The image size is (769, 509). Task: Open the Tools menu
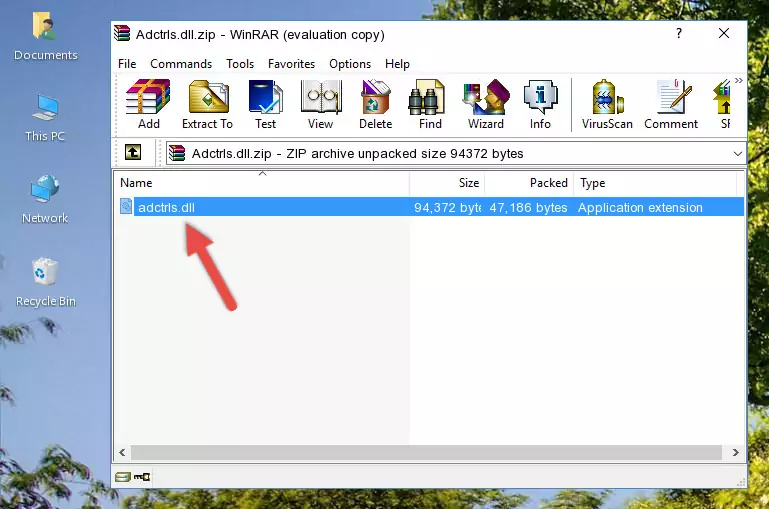pos(240,64)
